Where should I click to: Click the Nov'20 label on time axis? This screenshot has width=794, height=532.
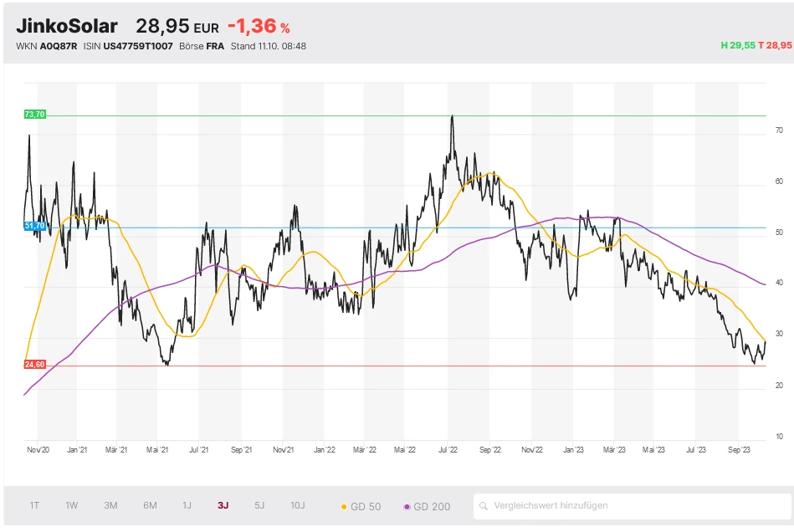pyautogui.click(x=38, y=449)
